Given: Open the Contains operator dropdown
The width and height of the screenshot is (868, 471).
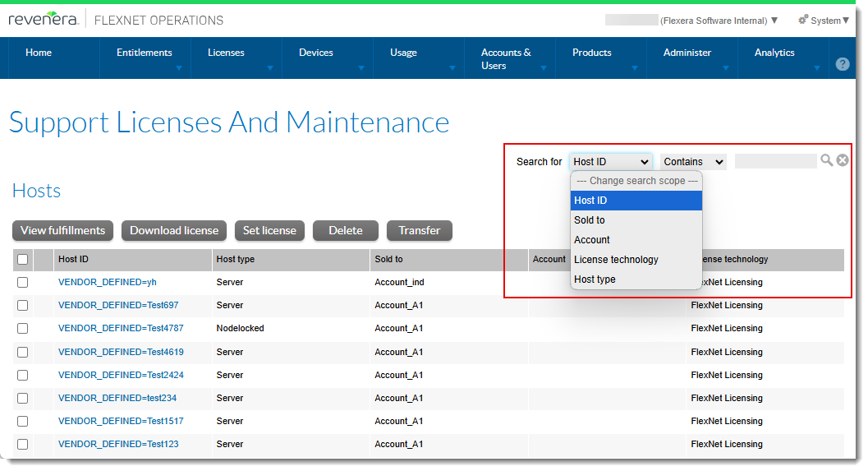Looking at the screenshot, I should pos(693,162).
